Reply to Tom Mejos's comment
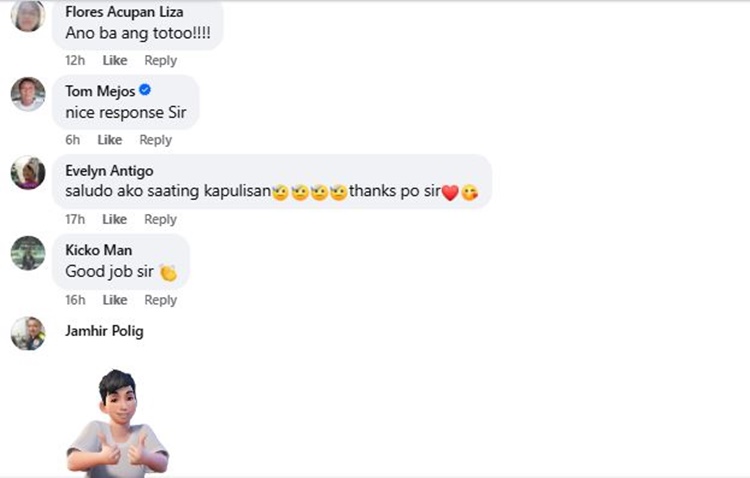The width and height of the screenshot is (750, 478). (155, 140)
